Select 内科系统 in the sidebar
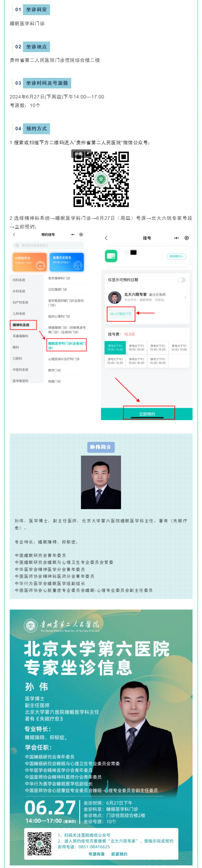 [19, 280]
